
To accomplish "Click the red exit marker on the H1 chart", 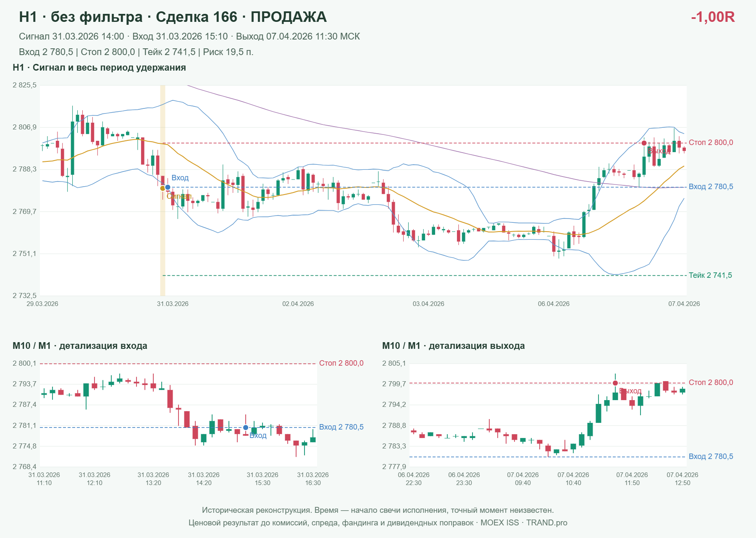I will [x=644, y=143].
